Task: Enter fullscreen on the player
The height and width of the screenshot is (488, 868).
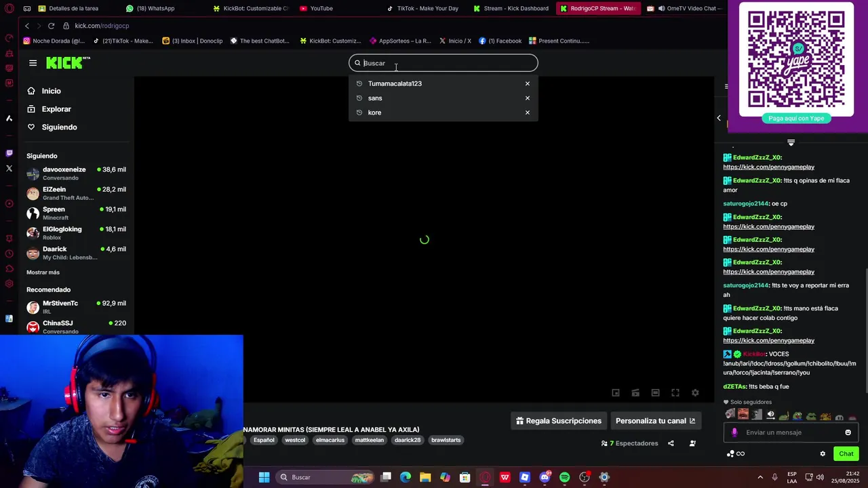Action: coord(675,392)
